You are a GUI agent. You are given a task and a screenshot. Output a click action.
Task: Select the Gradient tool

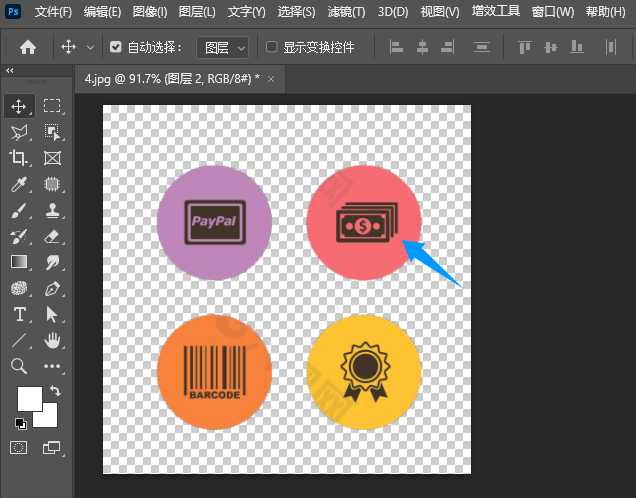coord(19,262)
